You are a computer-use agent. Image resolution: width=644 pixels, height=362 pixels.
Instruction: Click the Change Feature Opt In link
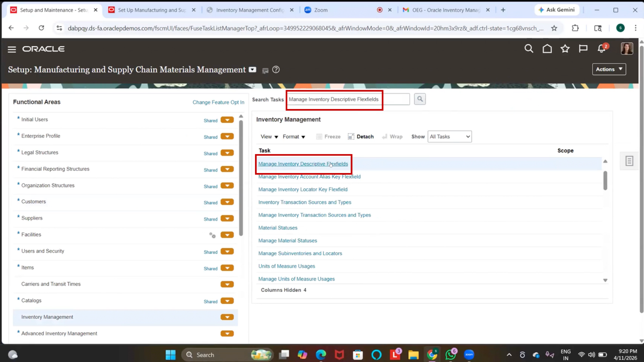(218, 102)
